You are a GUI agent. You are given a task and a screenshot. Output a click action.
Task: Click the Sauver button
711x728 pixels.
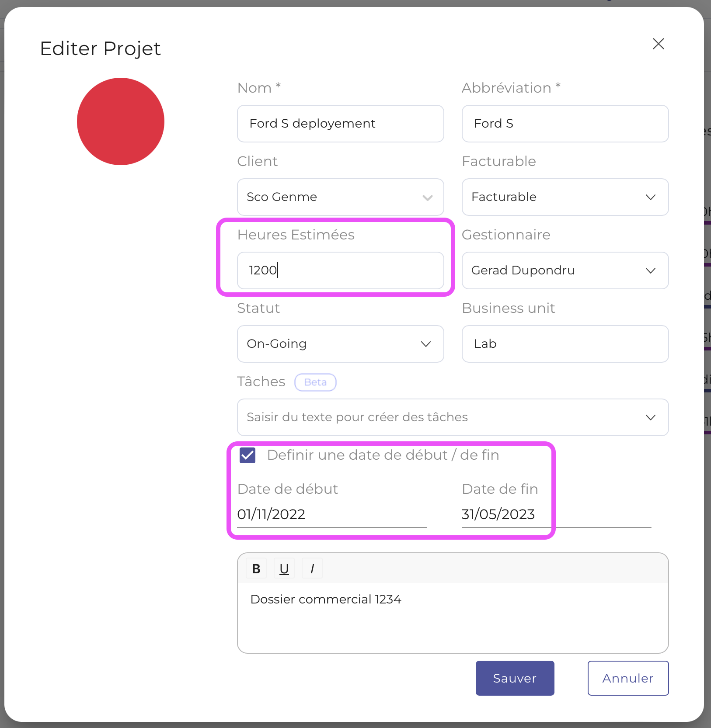(x=514, y=678)
